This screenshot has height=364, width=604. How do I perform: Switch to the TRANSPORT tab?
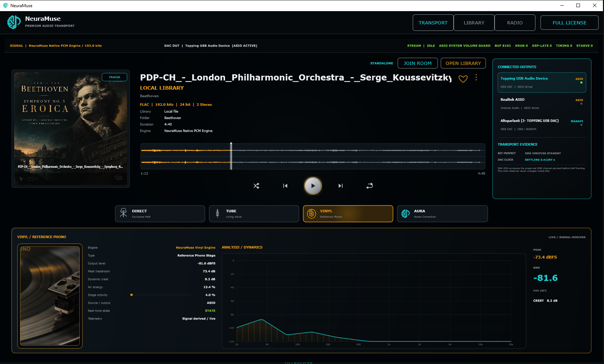[x=433, y=23]
